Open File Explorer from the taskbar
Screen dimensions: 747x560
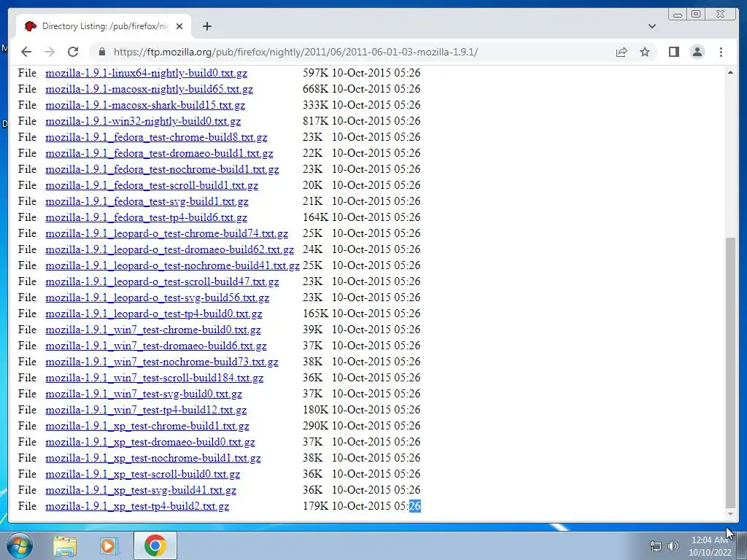coord(65,545)
